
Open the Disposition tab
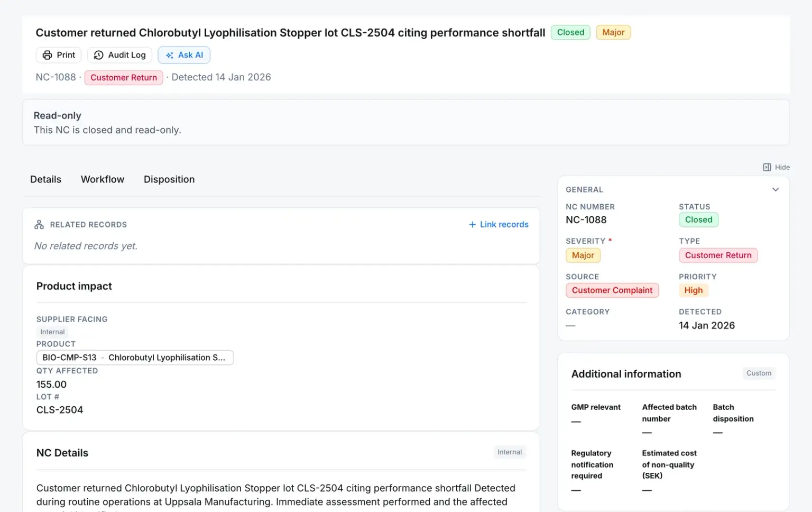tap(169, 179)
